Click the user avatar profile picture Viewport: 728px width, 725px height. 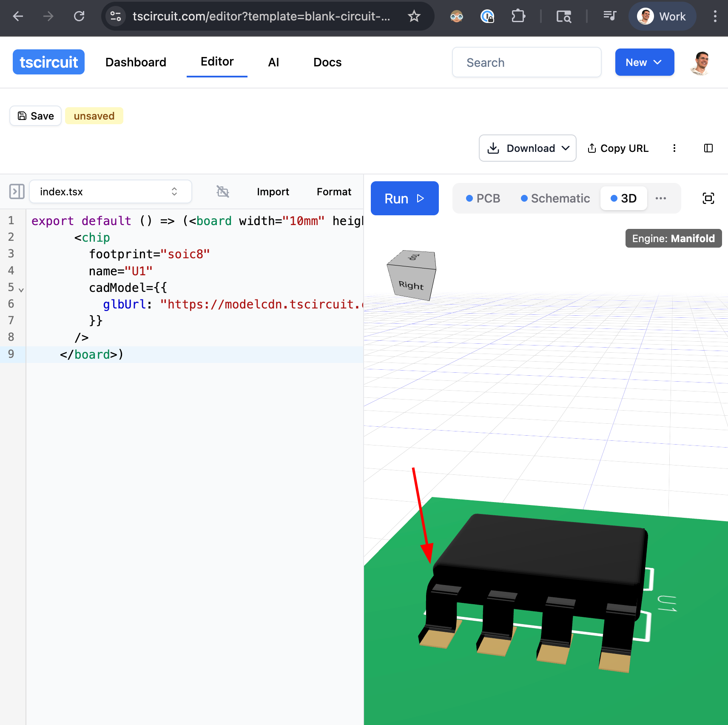700,63
